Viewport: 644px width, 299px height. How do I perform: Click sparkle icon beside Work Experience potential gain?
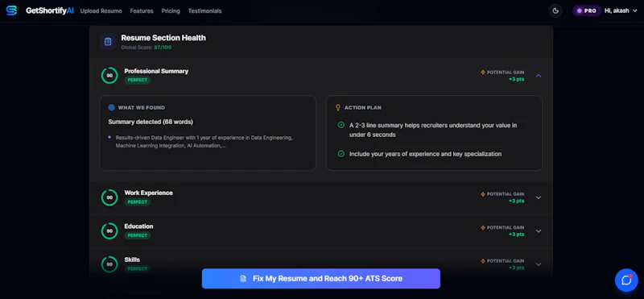click(x=483, y=194)
